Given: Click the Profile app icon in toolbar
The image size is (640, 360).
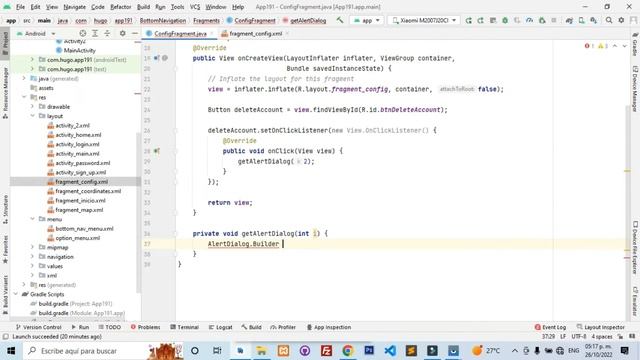Looking at the screenshot, I should (529, 20).
